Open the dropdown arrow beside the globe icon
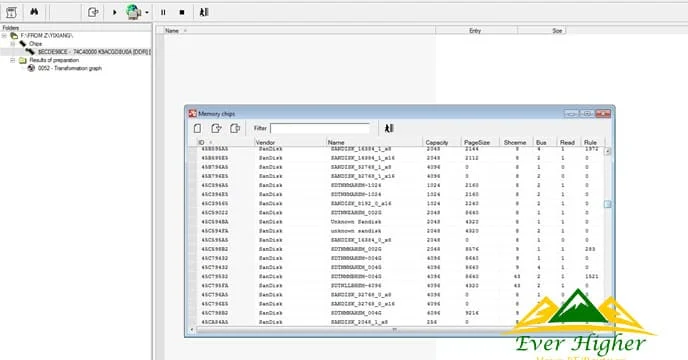Viewport: 688px width, 360px height. [x=147, y=13]
